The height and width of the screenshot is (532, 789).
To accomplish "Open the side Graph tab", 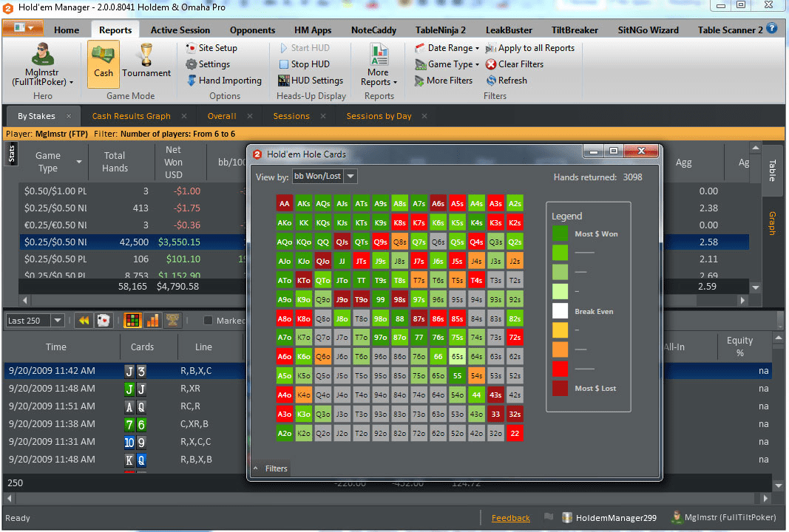I will coord(773,222).
